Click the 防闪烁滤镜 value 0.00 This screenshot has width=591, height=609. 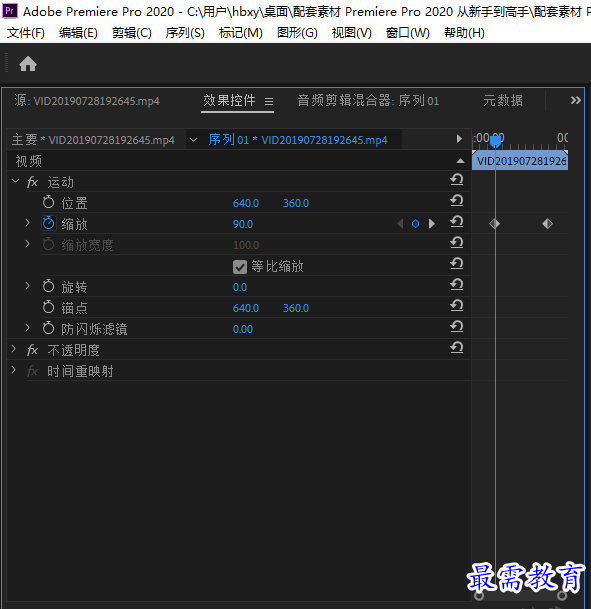[243, 329]
